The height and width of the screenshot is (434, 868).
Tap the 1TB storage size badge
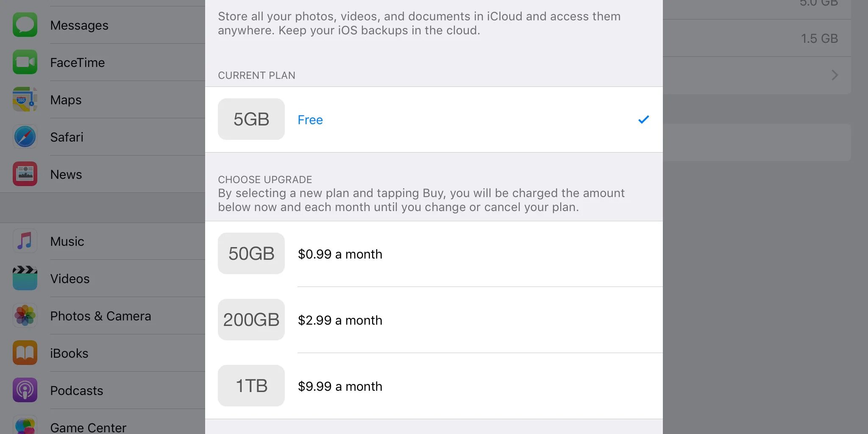click(251, 386)
